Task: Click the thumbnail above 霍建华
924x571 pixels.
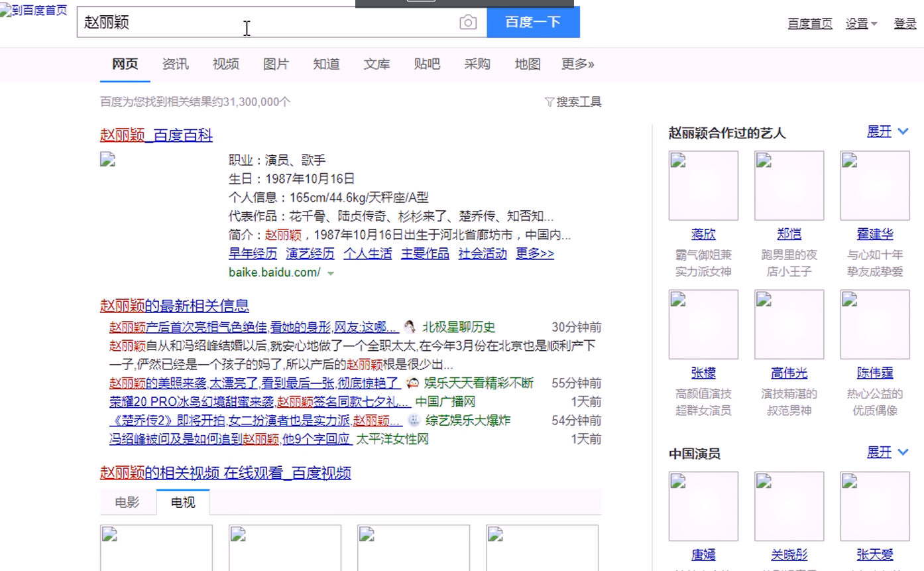Action: tap(875, 186)
